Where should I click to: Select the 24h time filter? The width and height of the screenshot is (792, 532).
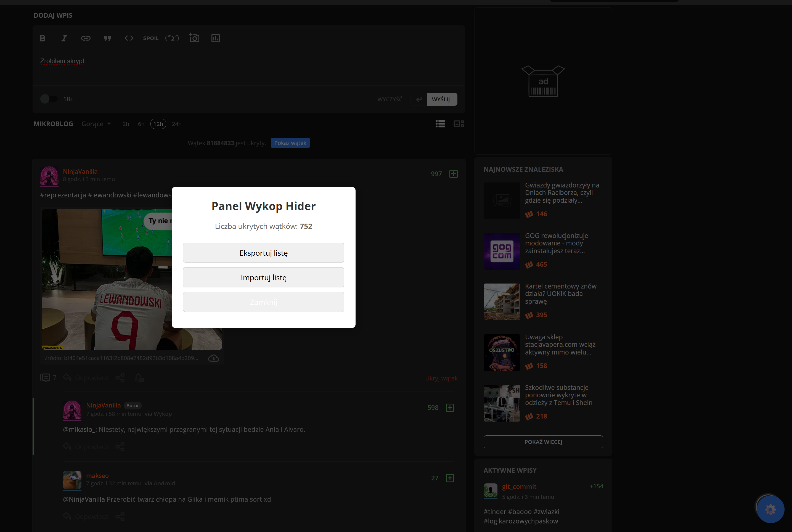tap(176, 124)
